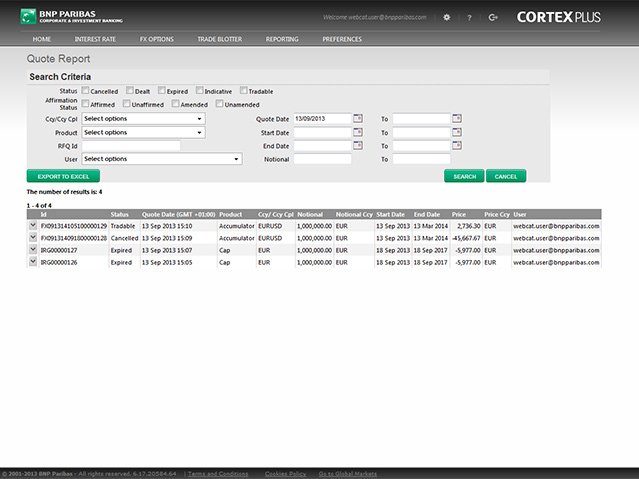Screen dimensions: 639x479
Task: Open the Product select dropdown
Action: pyautogui.click(x=143, y=132)
